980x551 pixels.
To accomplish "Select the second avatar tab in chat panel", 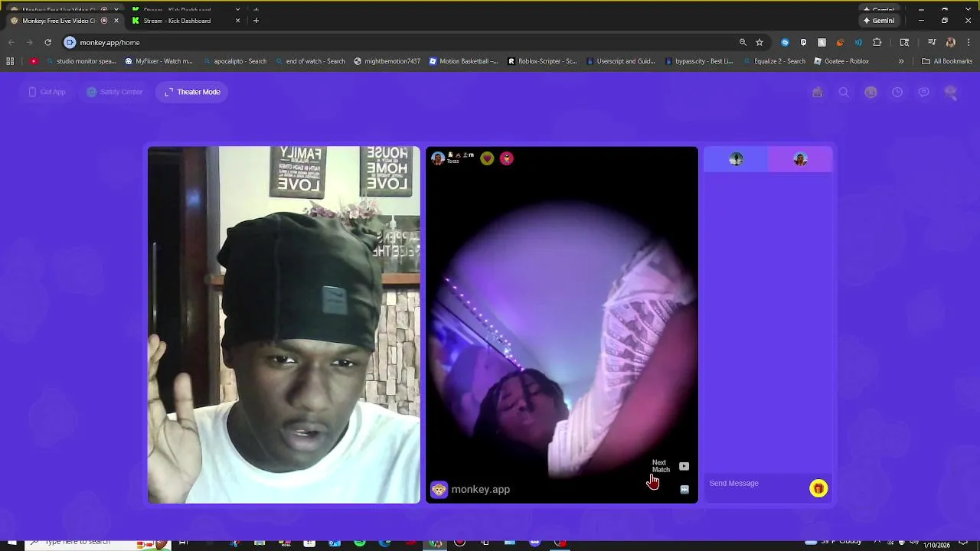I will (x=800, y=159).
